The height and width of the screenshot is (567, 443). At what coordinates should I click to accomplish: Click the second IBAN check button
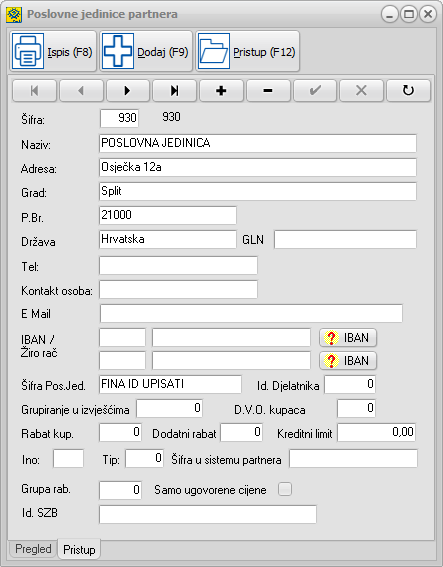(348, 361)
